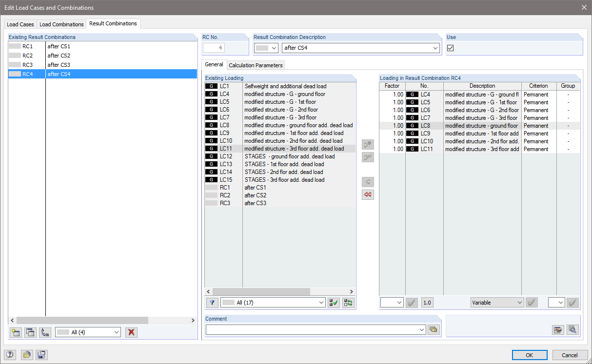Click the renumber result combination icon
The image size is (592, 364).
(45, 332)
